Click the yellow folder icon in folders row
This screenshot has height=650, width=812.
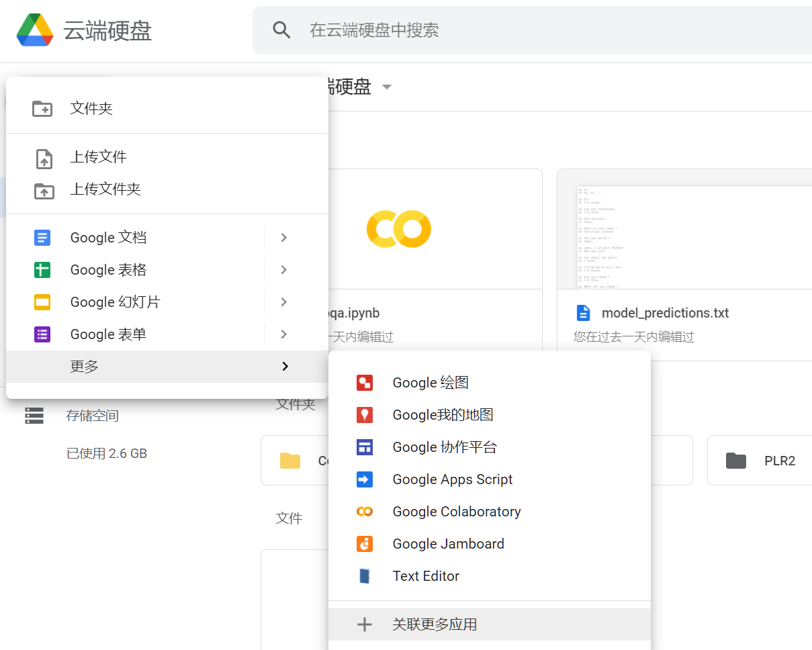pyautogui.click(x=290, y=461)
